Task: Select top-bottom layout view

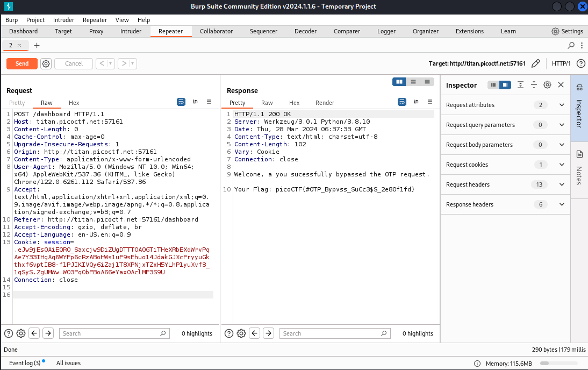Action: (413, 82)
